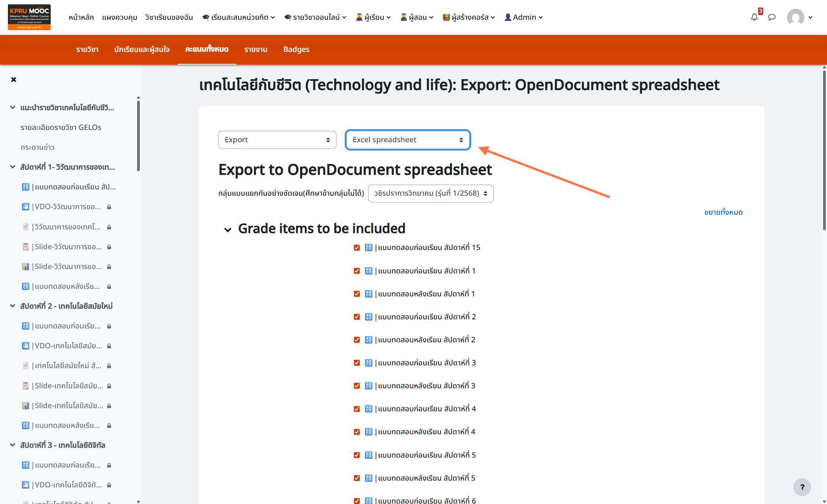The width and height of the screenshot is (827, 504).
Task: Click the ขยายทั้งหมด expand all link
Action: [x=723, y=212]
